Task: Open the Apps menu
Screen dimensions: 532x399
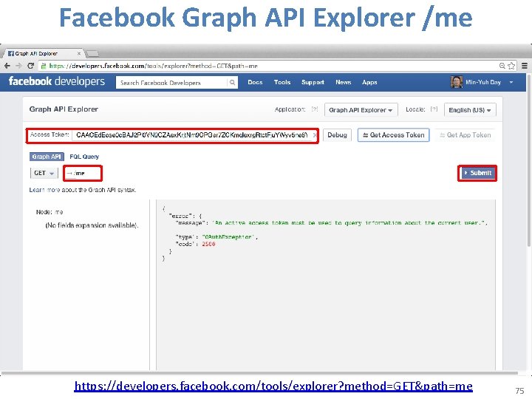Action: 369,82
